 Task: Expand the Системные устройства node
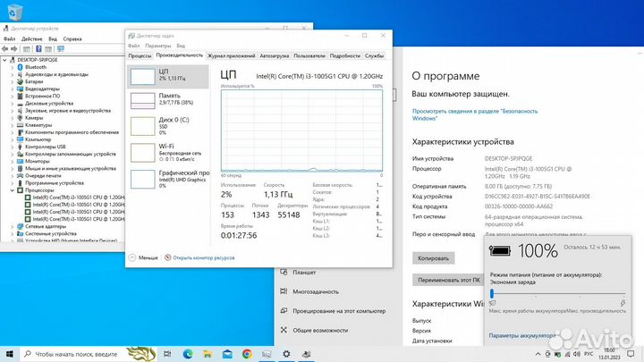(13, 233)
